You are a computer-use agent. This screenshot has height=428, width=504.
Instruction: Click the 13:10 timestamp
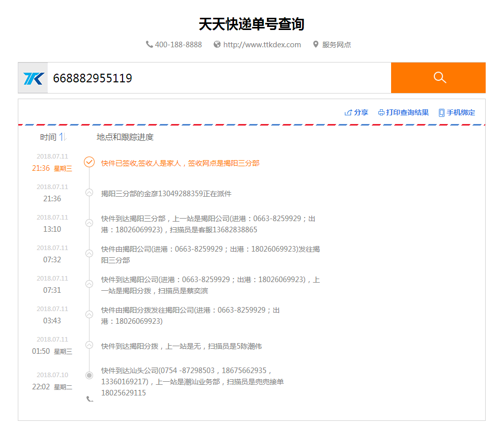coord(52,229)
